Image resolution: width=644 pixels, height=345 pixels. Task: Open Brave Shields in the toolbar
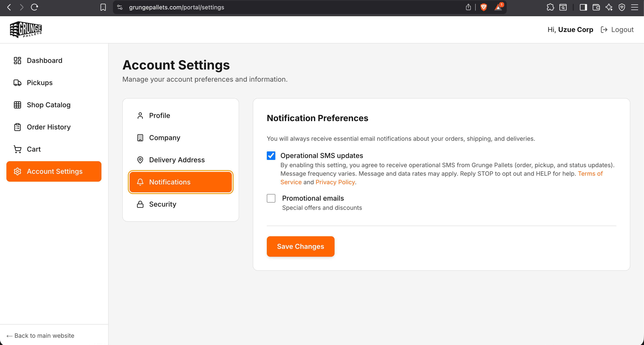point(484,7)
